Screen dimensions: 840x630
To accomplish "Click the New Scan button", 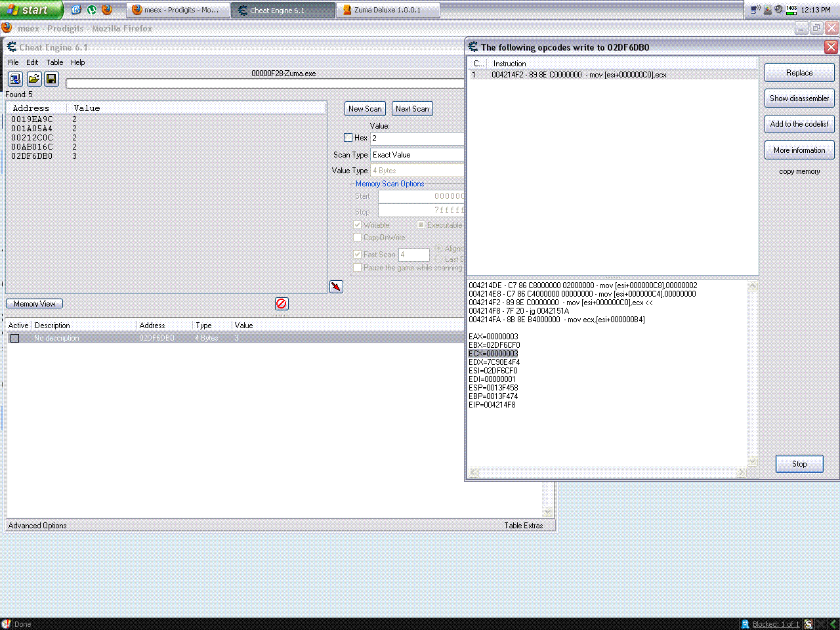I will tap(365, 109).
